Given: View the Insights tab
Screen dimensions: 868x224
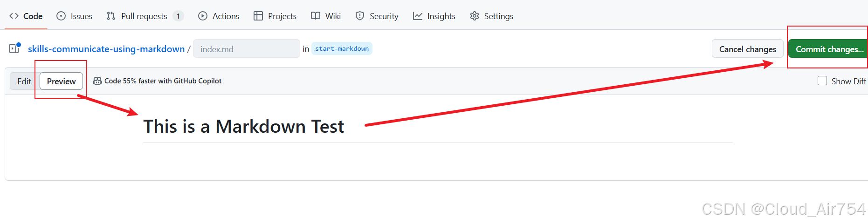Looking at the screenshot, I should pyautogui.click(x=434, y=16).
